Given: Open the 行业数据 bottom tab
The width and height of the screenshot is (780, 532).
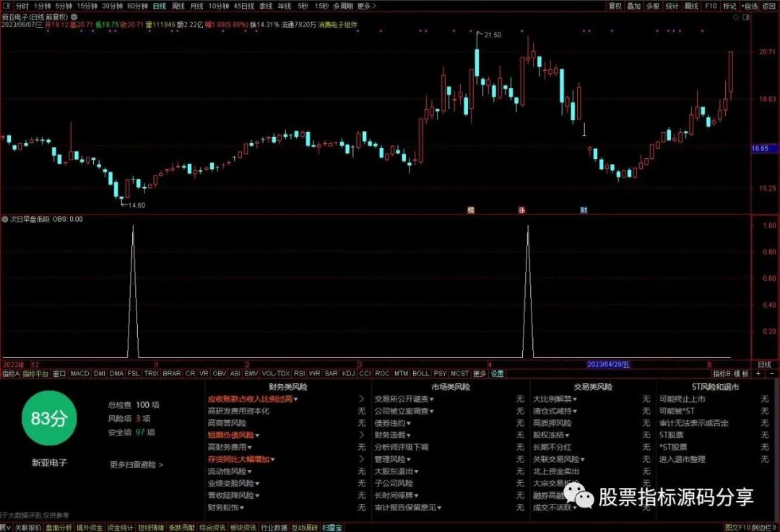Looking at the screenshot, I should [274, 528].
